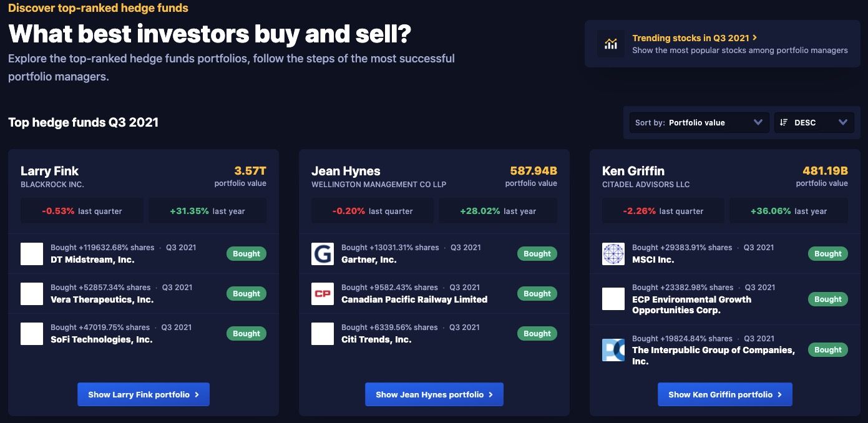The width and height of the screenshot is (868, 423).
Task: Click the descending sort order icon
Action: click(x=784, y=122)
